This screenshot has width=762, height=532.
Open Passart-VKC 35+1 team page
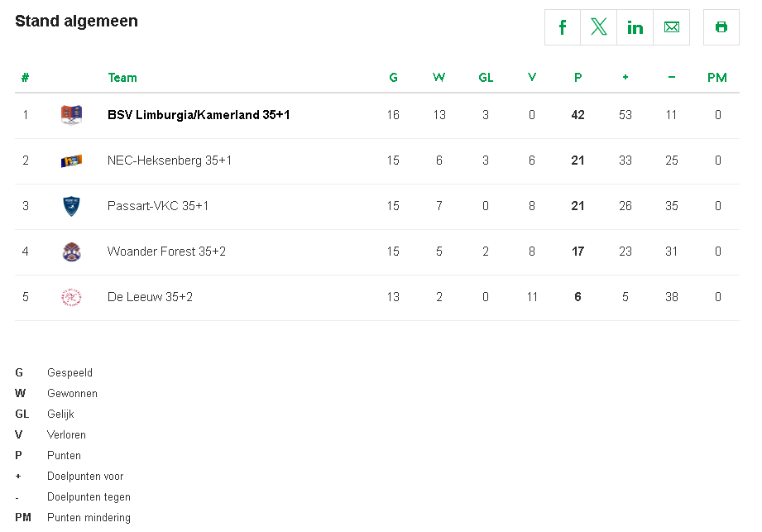point(158,206)
